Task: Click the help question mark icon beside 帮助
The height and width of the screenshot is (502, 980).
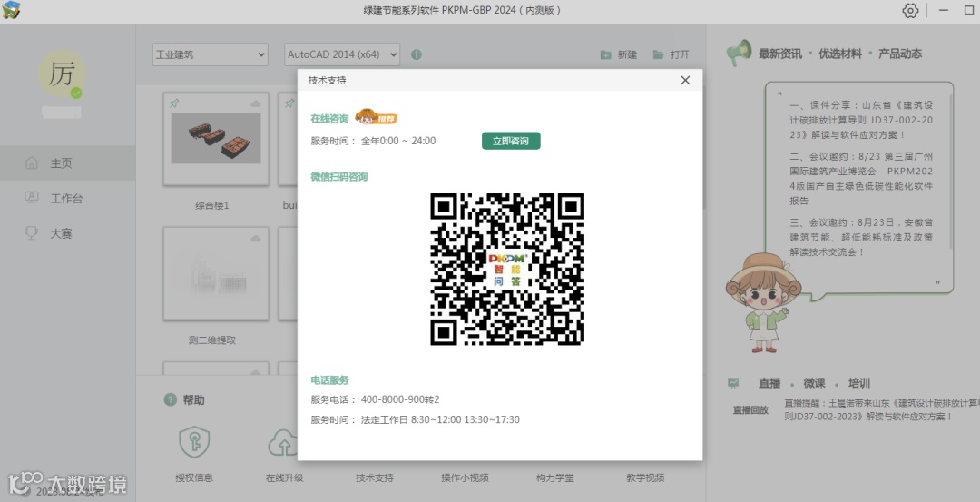Action: coord(170,399)
